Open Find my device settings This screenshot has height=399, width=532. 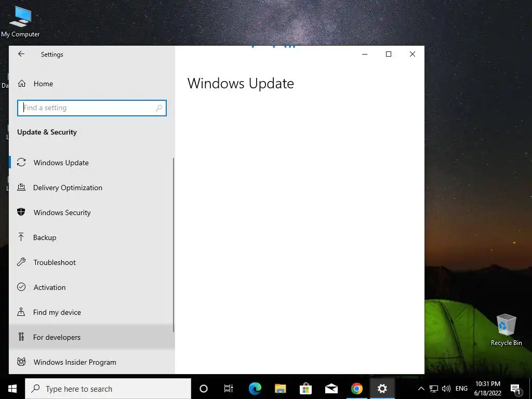pos(91,312)
